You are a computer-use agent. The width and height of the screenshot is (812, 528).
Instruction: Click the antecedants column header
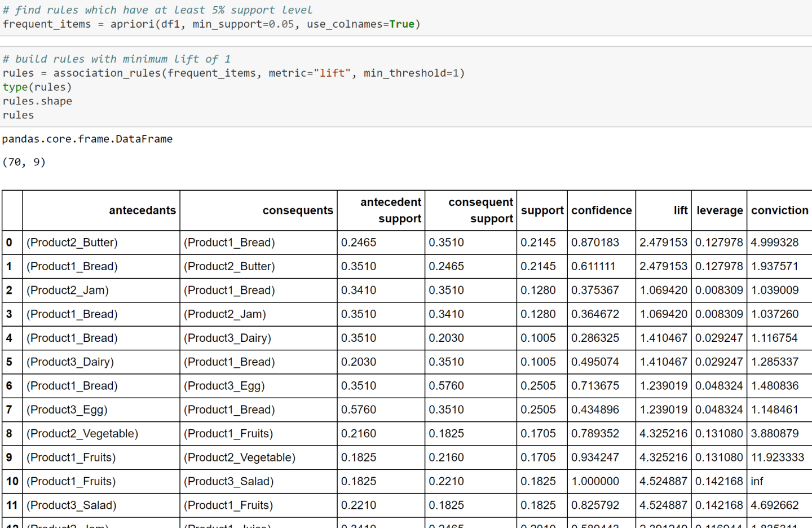142,210
